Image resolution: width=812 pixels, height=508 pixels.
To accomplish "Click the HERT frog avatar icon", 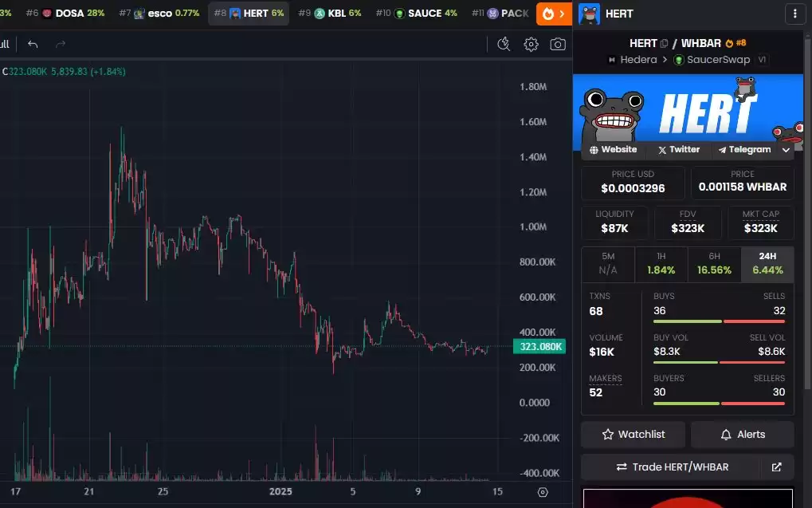I will pyautogui.click(x=589, y=14).
